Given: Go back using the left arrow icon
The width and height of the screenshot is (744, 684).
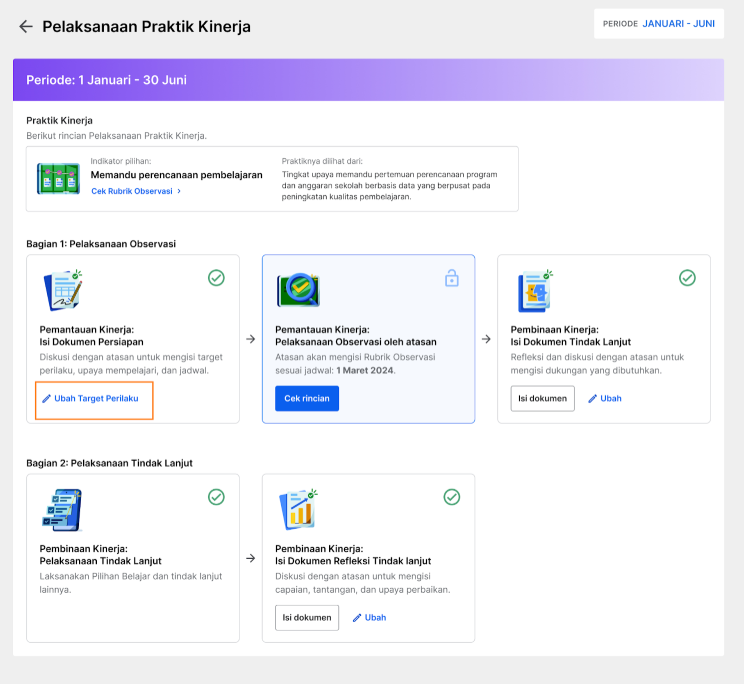Looking at the screenshot, I should 26,27.
